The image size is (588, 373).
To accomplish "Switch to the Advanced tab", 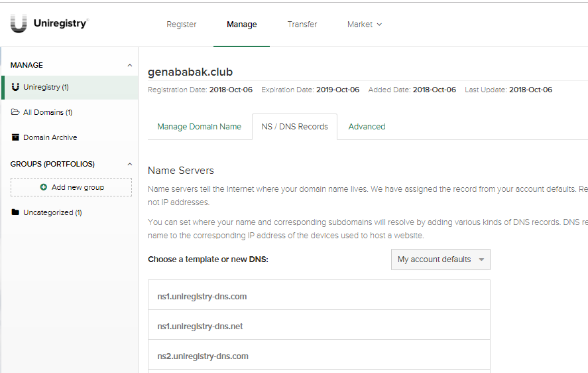I will 367,127.
